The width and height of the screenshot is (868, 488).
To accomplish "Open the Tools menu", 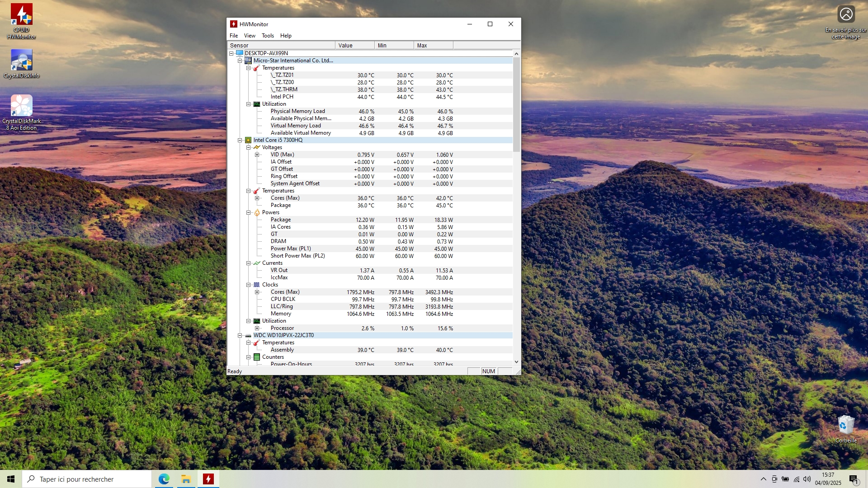I will (x=268, y=36).
